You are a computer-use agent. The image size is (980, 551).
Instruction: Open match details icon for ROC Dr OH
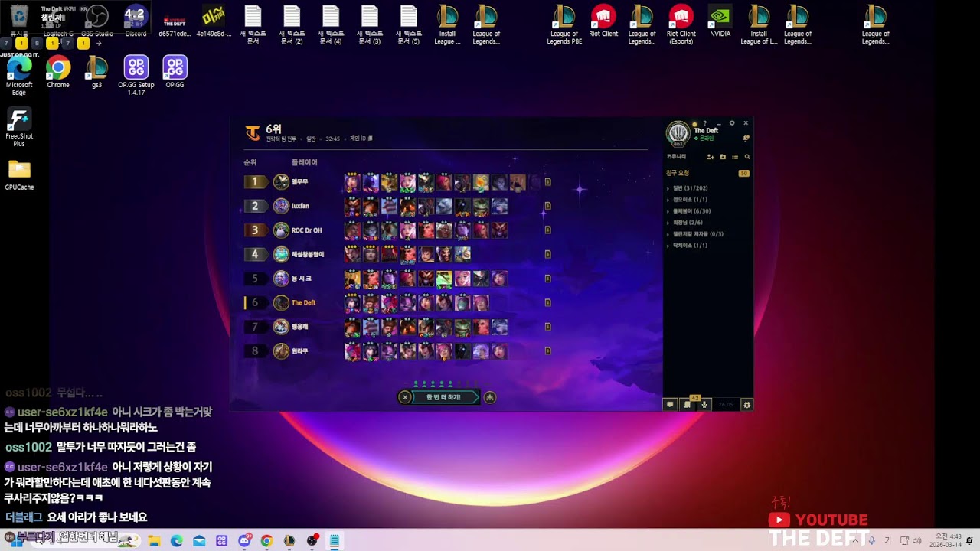point(547,230)
